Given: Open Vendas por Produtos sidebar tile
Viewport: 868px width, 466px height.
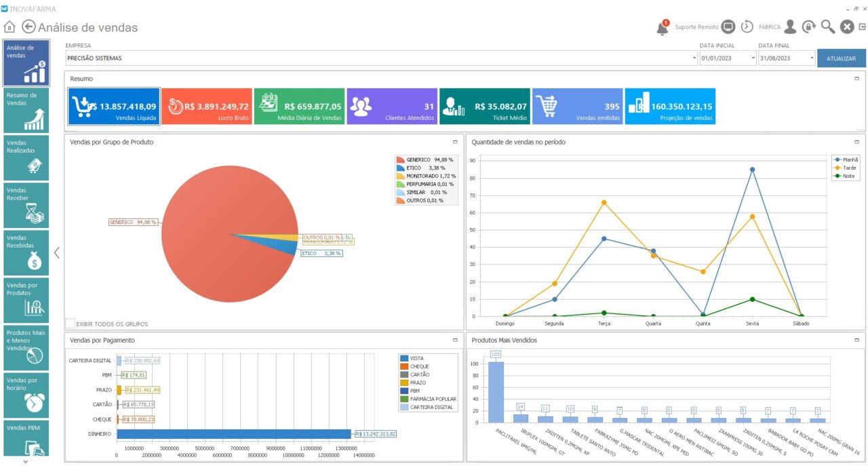Looking at the screenshot, I should [x=26, y=300].
